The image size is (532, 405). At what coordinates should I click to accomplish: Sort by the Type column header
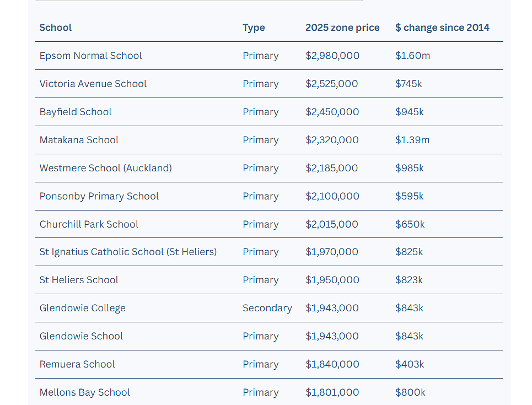(x=254, y=28)
